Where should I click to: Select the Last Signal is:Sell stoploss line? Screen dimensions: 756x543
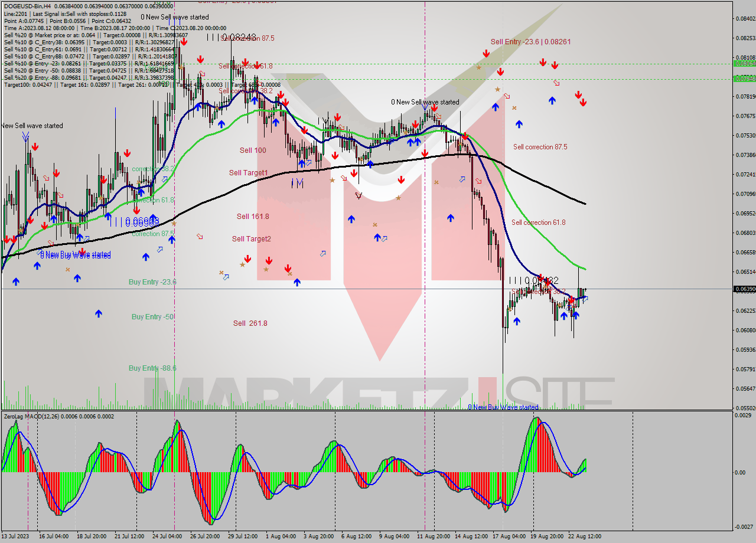coord(65,13)
